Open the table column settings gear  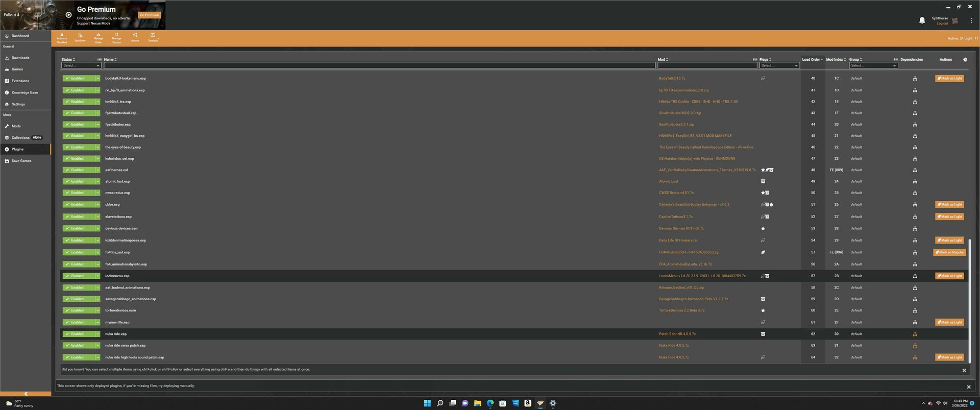point(965,60)
